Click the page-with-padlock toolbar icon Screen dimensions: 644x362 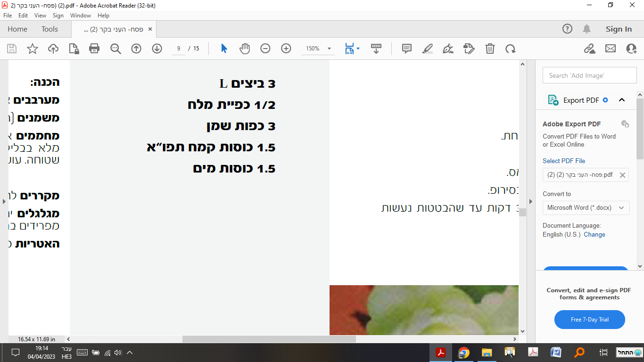[x=74, y=49]
